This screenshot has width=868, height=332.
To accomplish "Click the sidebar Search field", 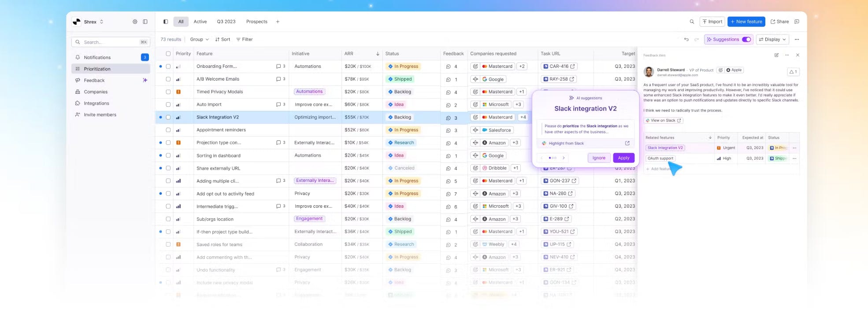I will [111, 42].
